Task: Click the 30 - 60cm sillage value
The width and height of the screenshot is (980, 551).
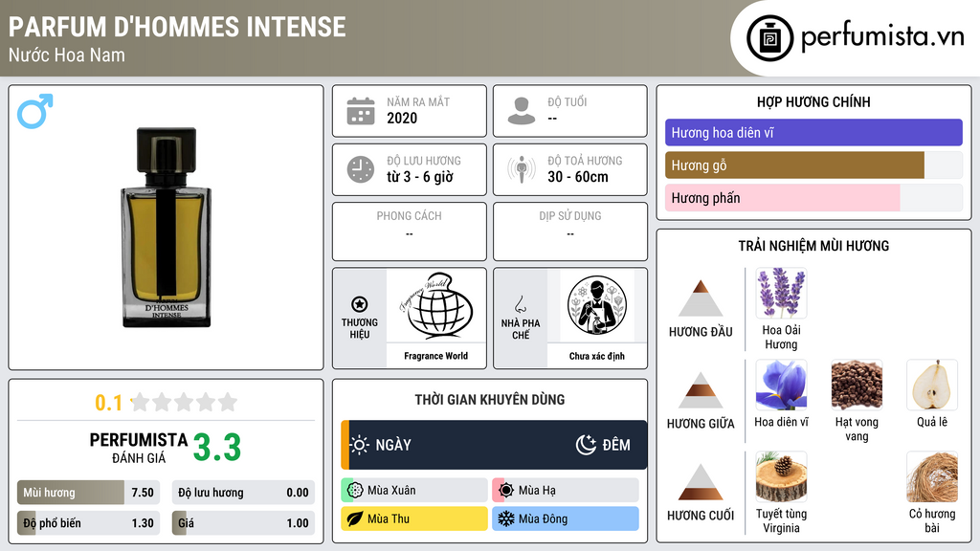Action: (x=578, y=177)
